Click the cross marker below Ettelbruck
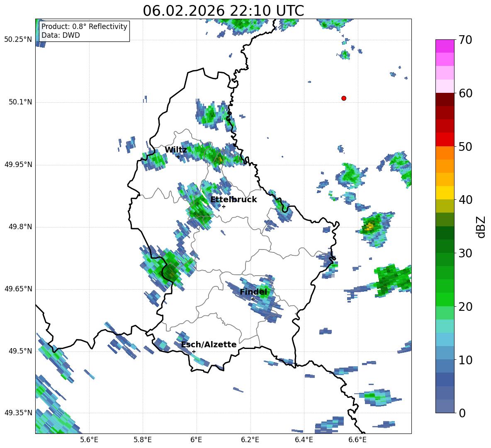This screenshot has width=491, height=448. (x=224, y=206)
